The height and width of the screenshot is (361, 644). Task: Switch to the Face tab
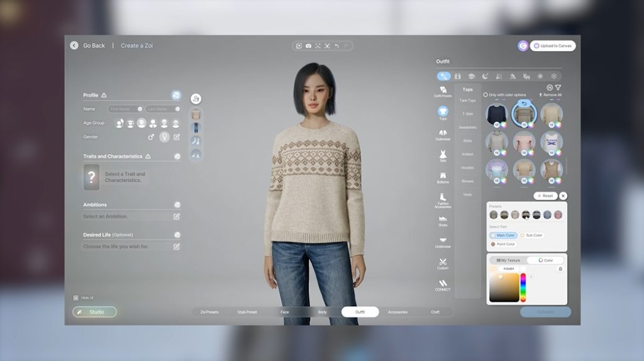click(285, 312)
